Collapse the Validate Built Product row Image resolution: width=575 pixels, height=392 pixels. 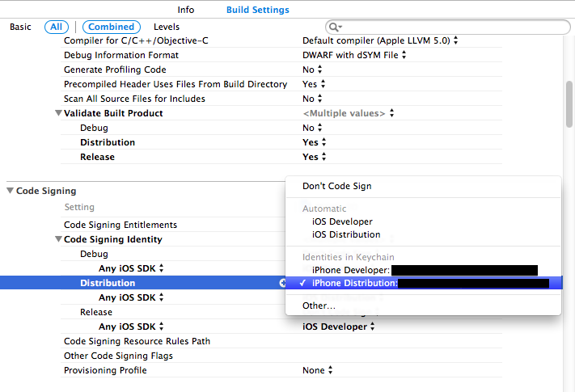point(58,113)
